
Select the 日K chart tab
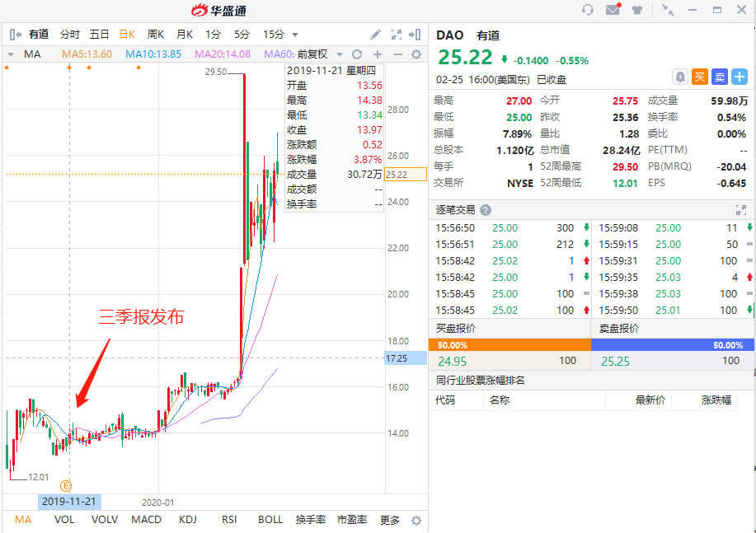click(127, 35)
